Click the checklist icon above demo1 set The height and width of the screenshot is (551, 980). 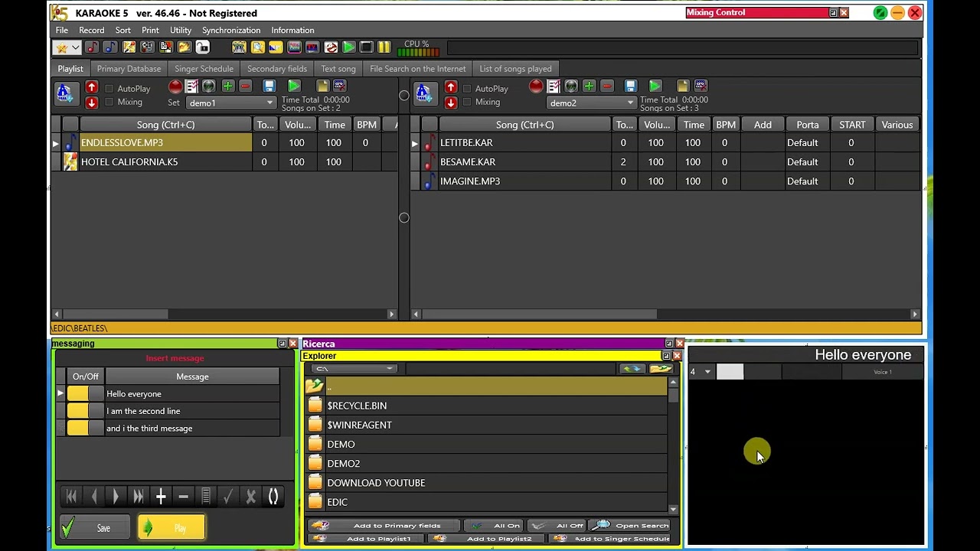point(192,86)
